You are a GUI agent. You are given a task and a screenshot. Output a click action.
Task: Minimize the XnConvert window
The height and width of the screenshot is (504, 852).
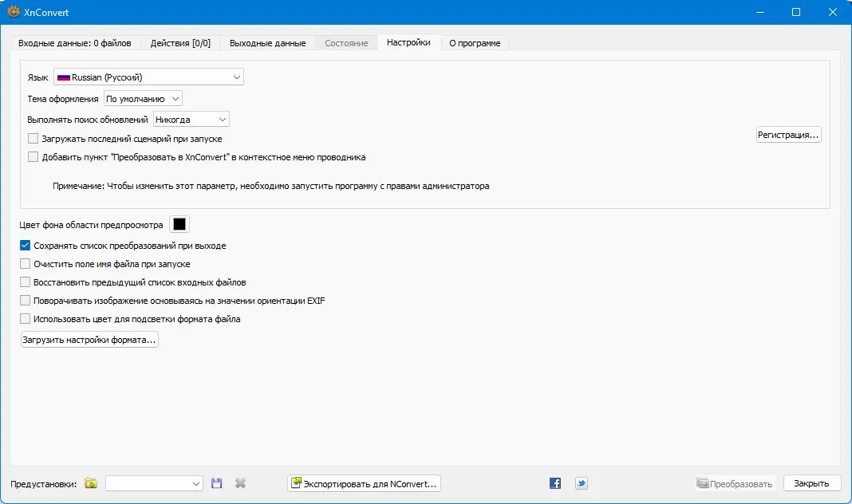tap(760, 12)
